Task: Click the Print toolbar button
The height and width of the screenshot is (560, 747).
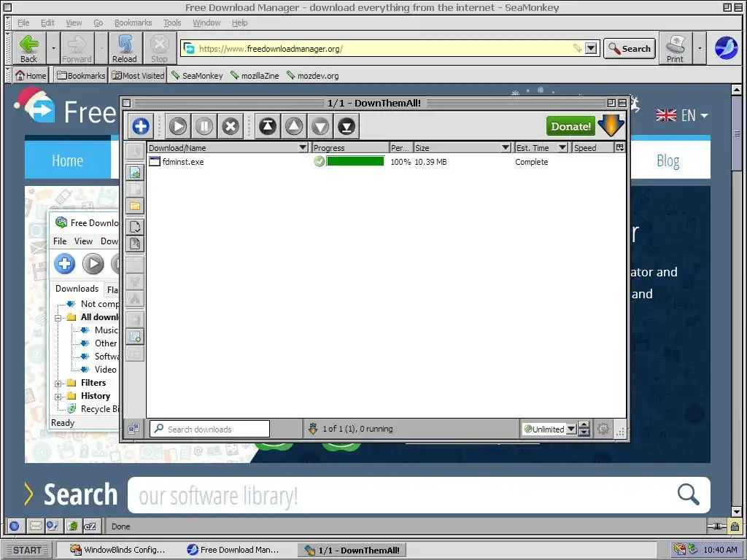Action: [675, 49]
